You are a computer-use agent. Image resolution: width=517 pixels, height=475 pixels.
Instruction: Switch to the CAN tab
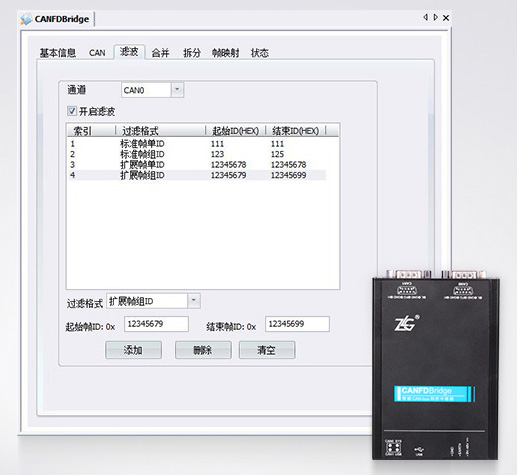click(97, 53)
